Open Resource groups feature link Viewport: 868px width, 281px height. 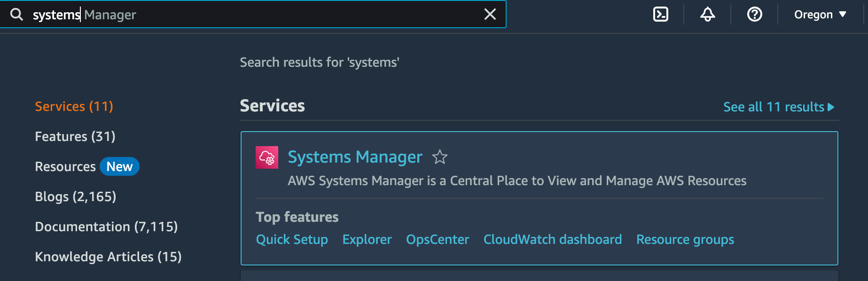point(685,240)
